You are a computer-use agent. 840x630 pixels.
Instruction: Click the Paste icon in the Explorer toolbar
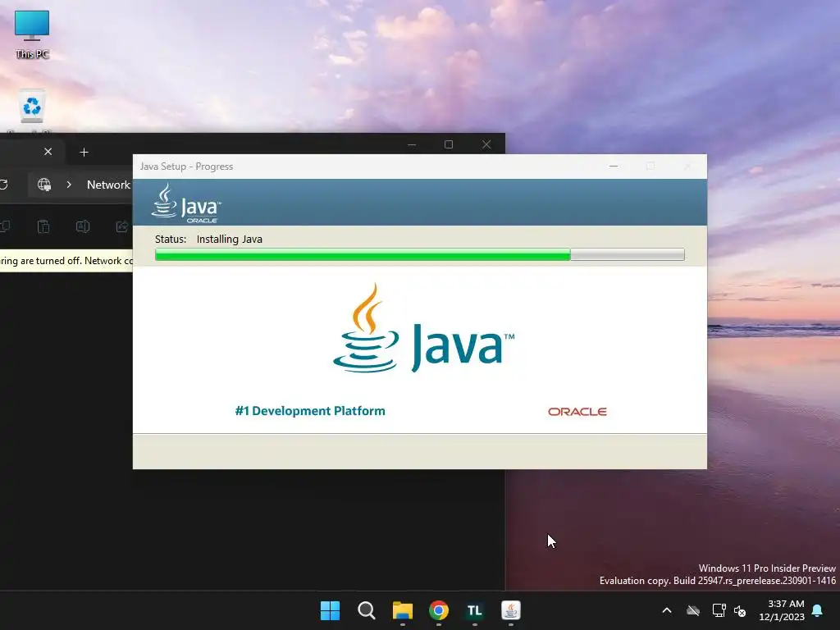[43, 226]
